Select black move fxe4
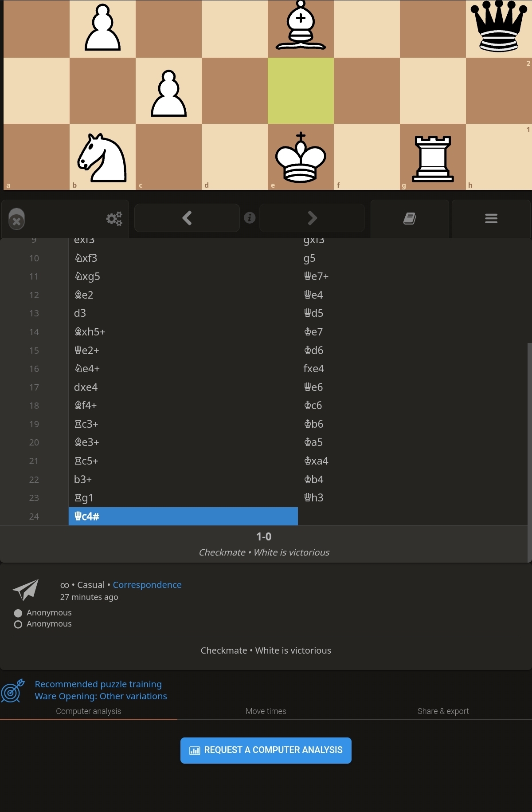The height and width of the screenshot is (812, 532). tap(412, 369)
